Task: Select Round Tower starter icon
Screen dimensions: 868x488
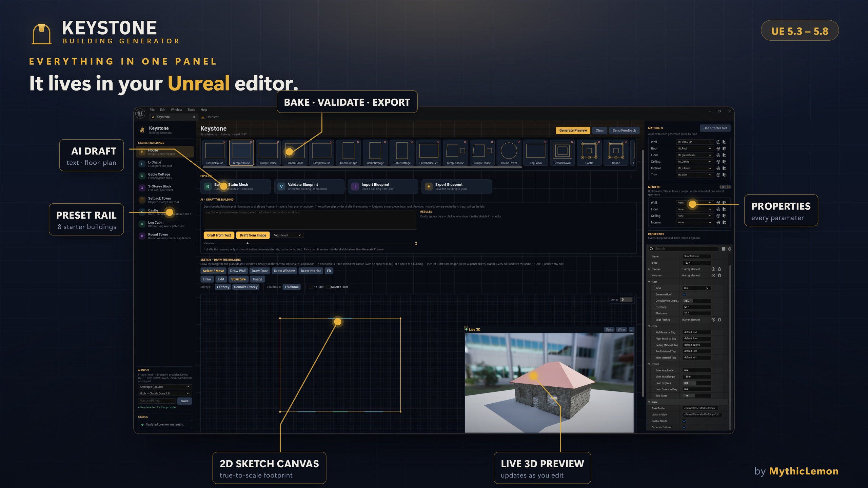Action: pos(142,236)
